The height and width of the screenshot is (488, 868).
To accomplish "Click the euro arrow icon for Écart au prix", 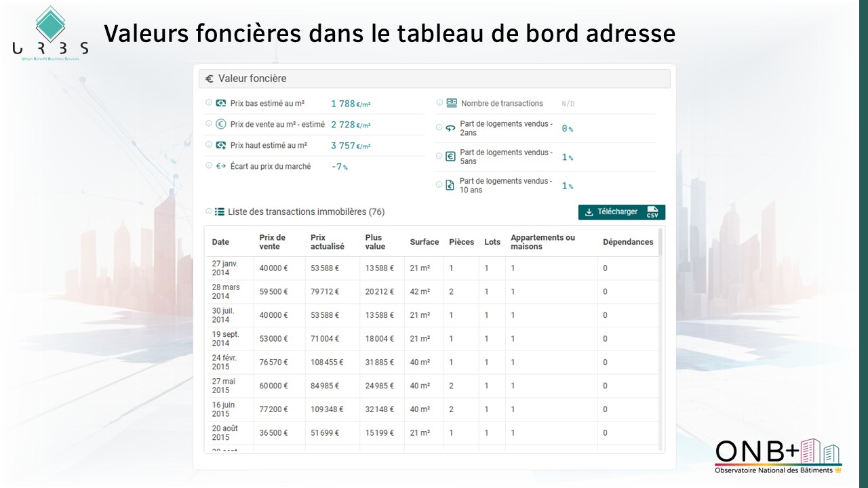I will [221, 166].
